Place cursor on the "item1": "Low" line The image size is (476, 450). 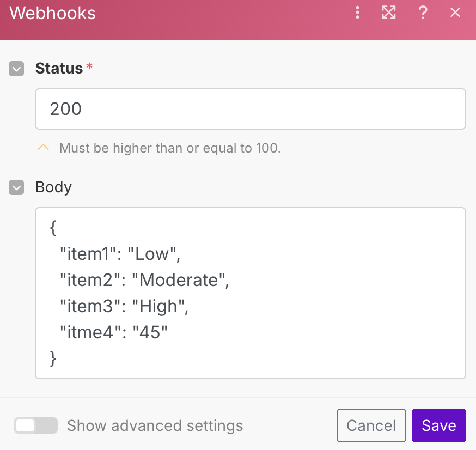tap(120, 254)
